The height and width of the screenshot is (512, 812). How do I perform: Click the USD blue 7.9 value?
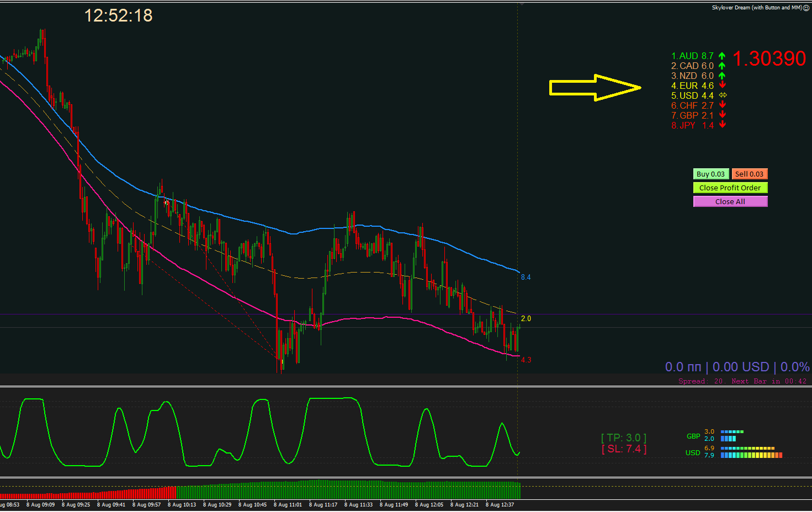click(x=709, y=455)
